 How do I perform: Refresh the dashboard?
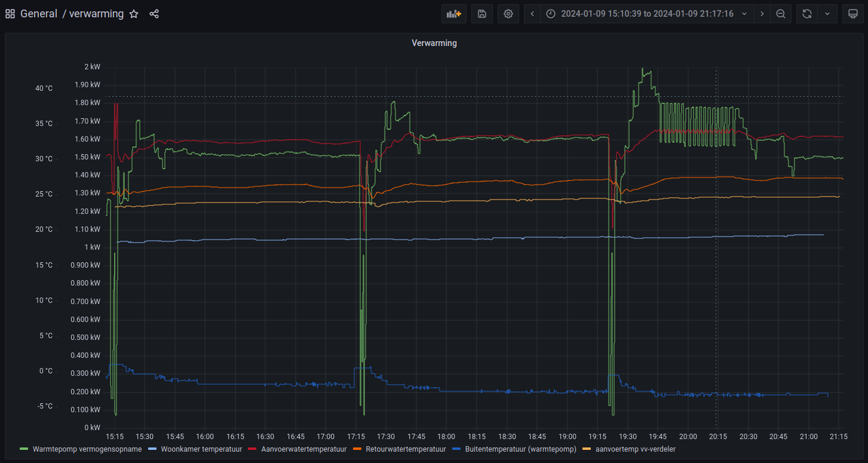(x=806, y=14)
